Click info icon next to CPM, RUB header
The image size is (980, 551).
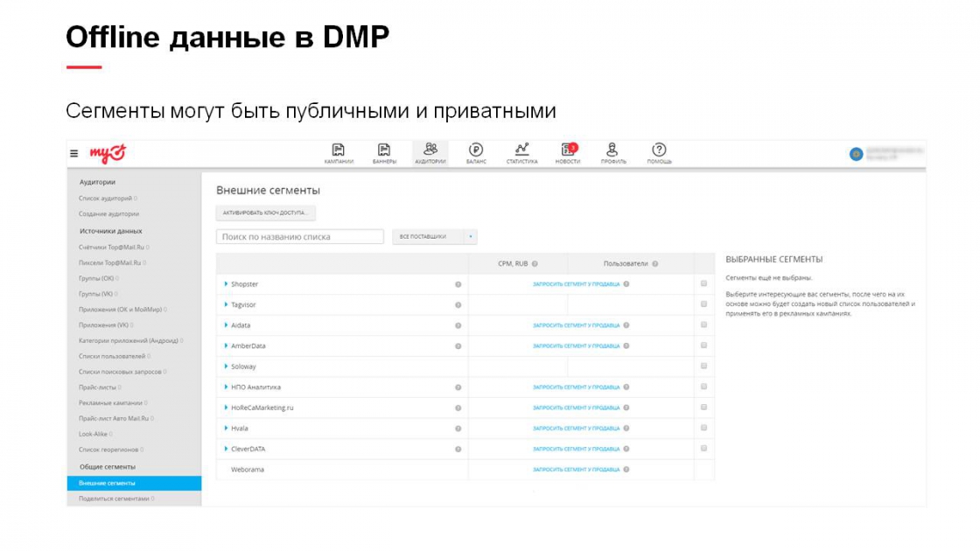(535, 263)
